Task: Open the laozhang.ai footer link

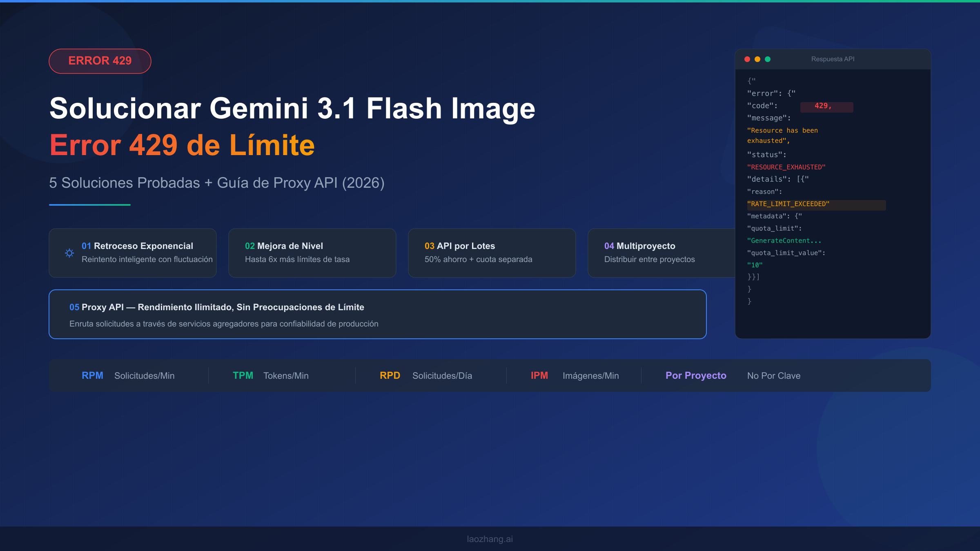Action: click(490, 538)
